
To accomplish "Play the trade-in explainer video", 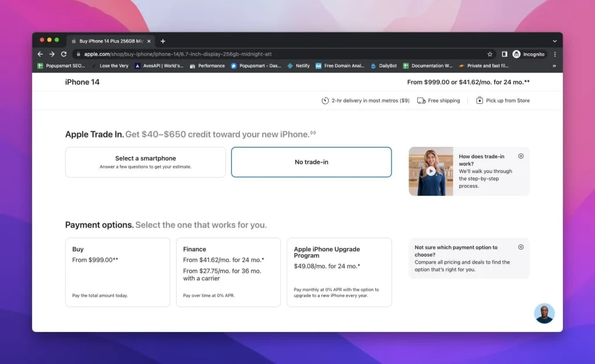I will (431, 171).
